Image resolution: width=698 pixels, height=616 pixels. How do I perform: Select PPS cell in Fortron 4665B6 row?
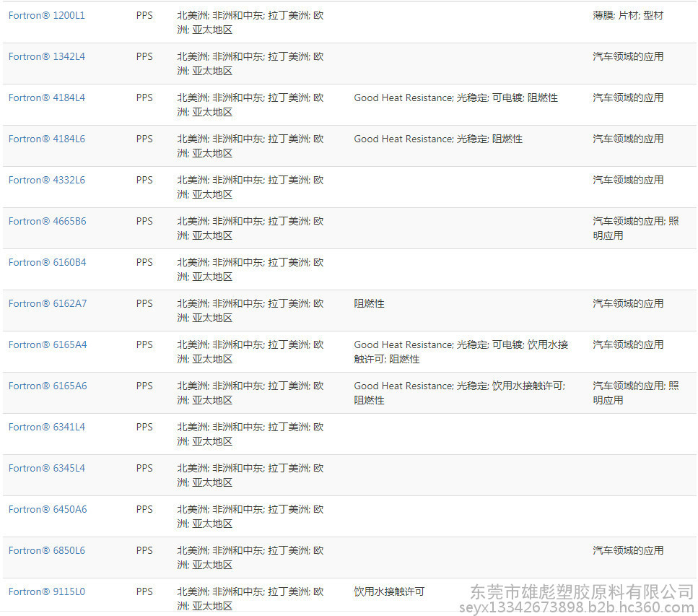[x=144, y=222]
